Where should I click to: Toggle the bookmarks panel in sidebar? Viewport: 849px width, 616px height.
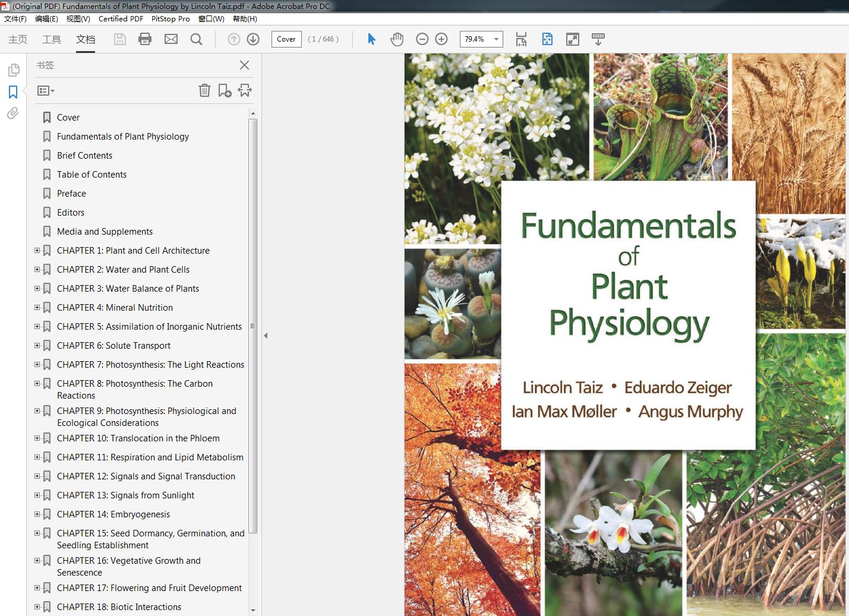point(13,92)
